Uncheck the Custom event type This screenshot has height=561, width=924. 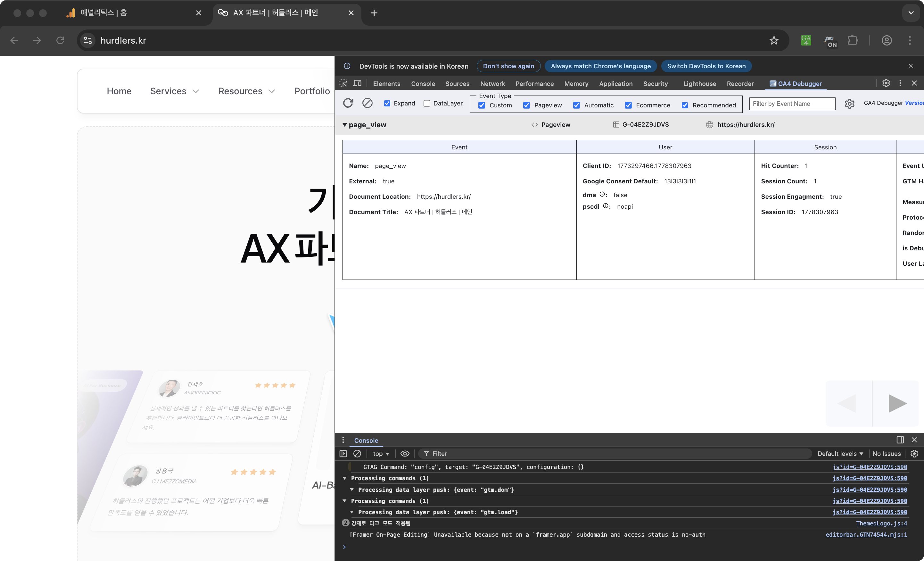click(x=482, y=105)
